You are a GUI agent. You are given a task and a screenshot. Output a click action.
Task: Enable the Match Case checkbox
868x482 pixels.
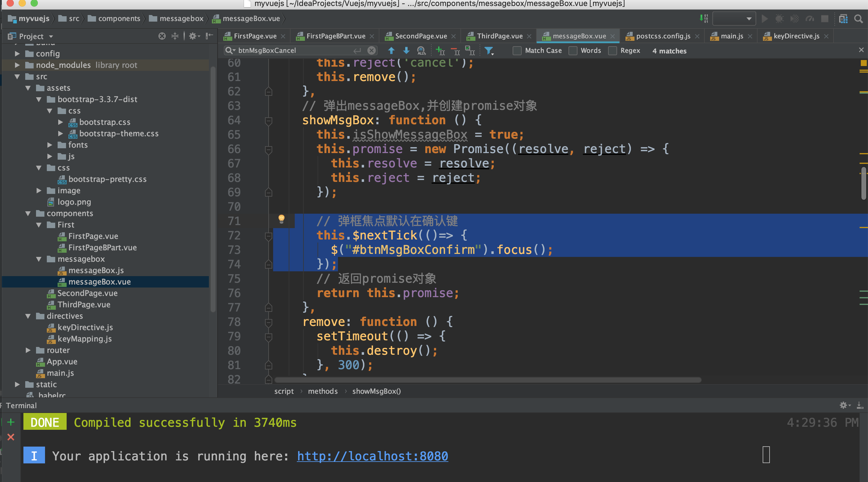tap(517, 51)
